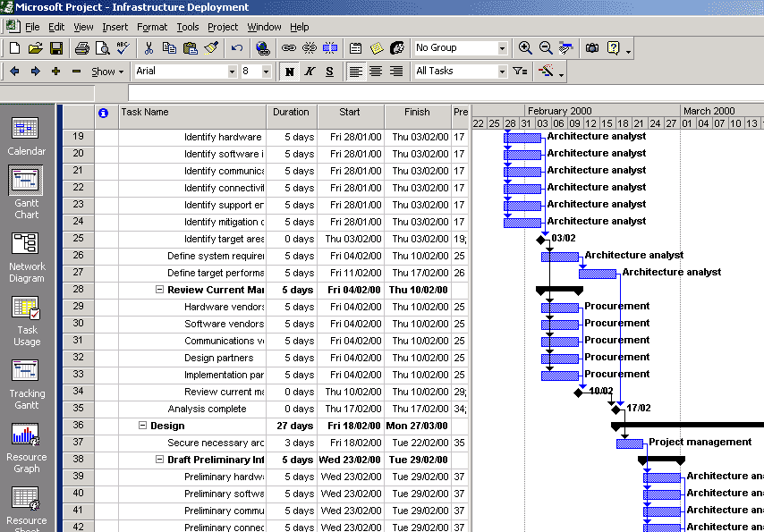This screenshot has height=532, width=764.
Task: Click the Zoom In magnifier icon
Action: pos(525,48)
